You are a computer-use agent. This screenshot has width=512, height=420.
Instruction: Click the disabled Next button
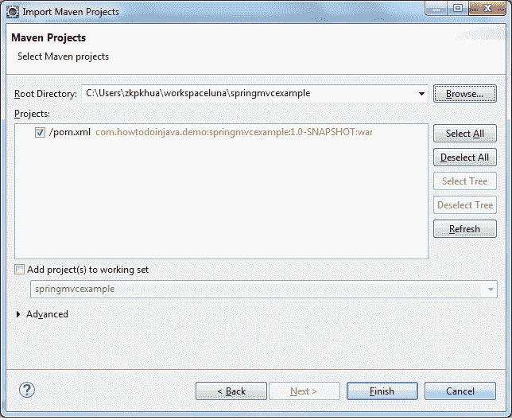click(304, 391)
